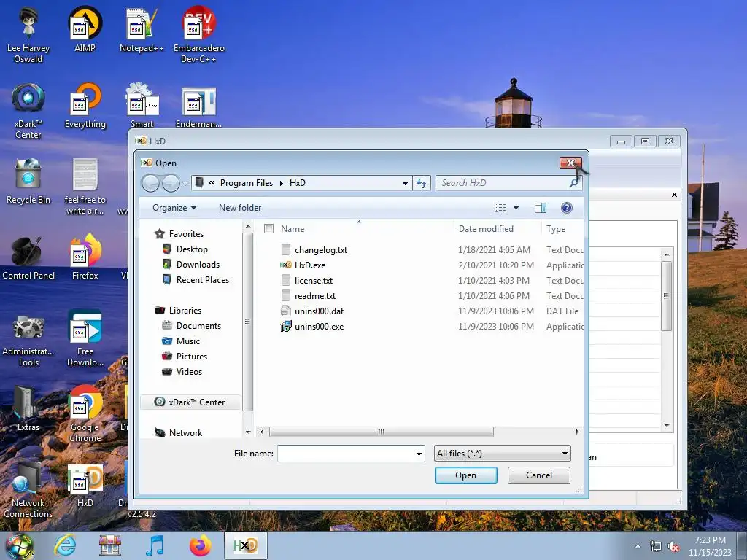Open the Lee Harvey Oswald desktop icon
The height and width of the screenshot is (560, 747).
pos(28,34)
